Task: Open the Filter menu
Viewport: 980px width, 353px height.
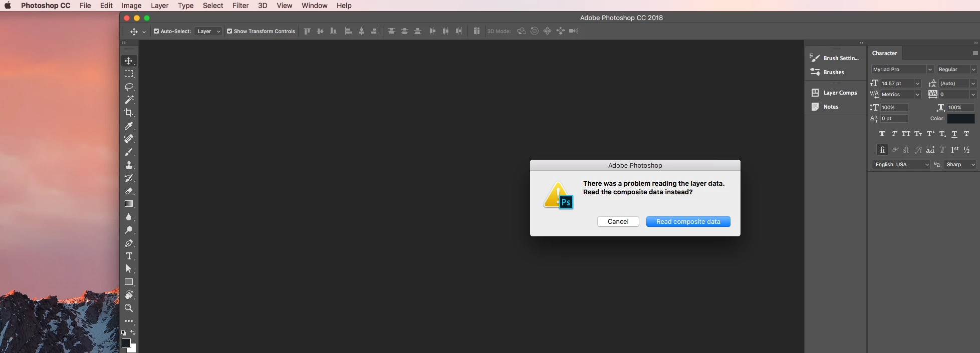Action: coord(240,6)
